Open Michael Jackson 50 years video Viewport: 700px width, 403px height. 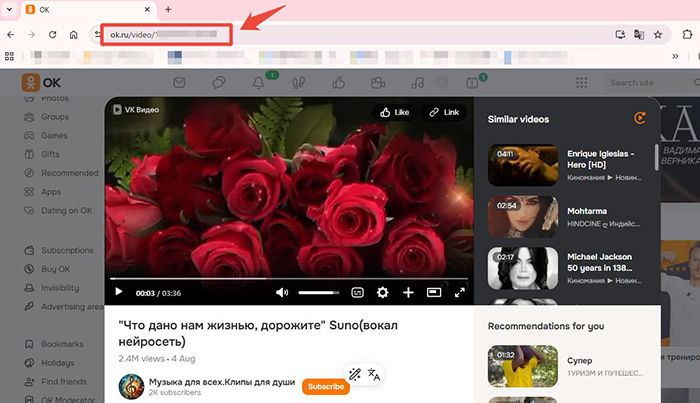[523, 268]
